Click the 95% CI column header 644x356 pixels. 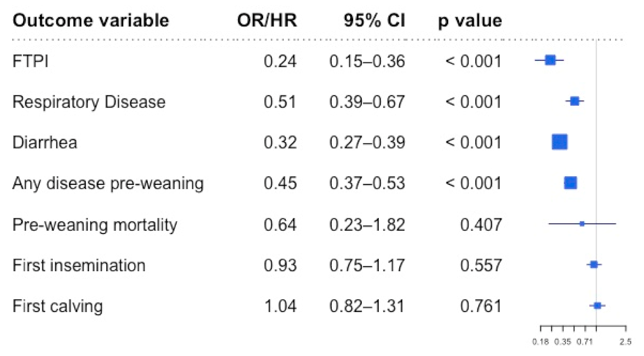point(374,20)
